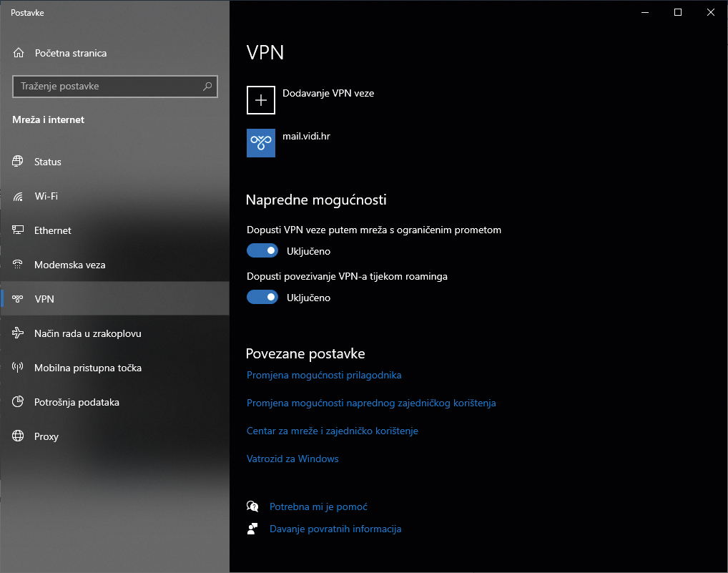The width and height of the screenshot is (728, 573).
Task: Open Modemska veza settings page
Action: pyautogui.click(x=69, y=265)
